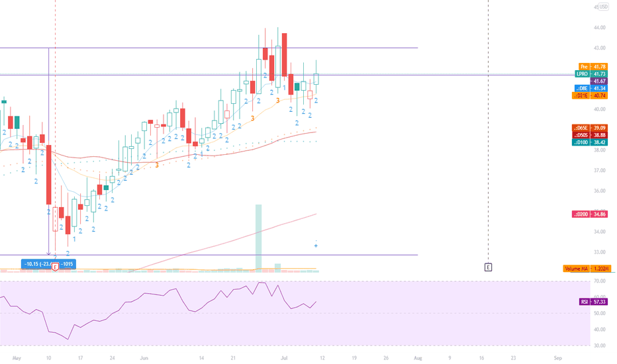Click the red earnings E marker in May
Screen dimensions: 617x364
tap(55, 267)
